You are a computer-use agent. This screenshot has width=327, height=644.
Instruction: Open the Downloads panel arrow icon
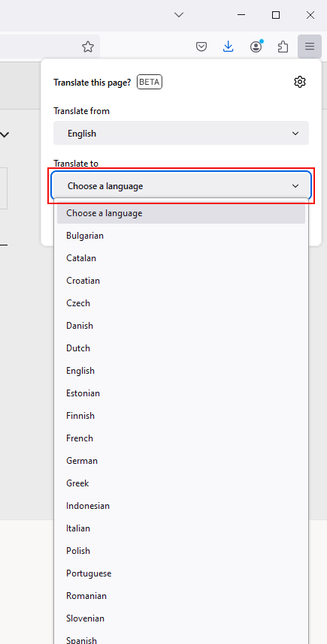(229, 47)
